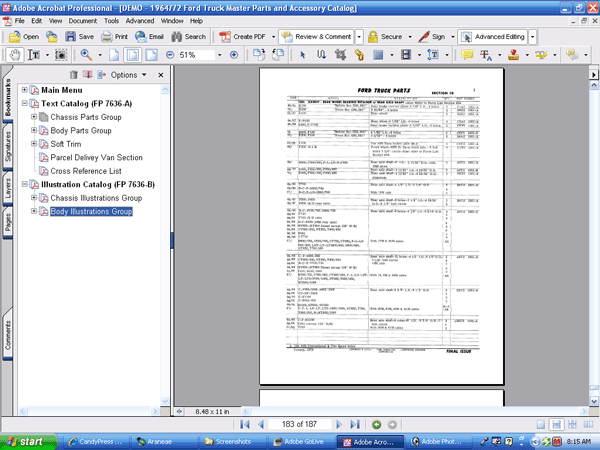Click the zoom in plus button

(x=234, y=55)
